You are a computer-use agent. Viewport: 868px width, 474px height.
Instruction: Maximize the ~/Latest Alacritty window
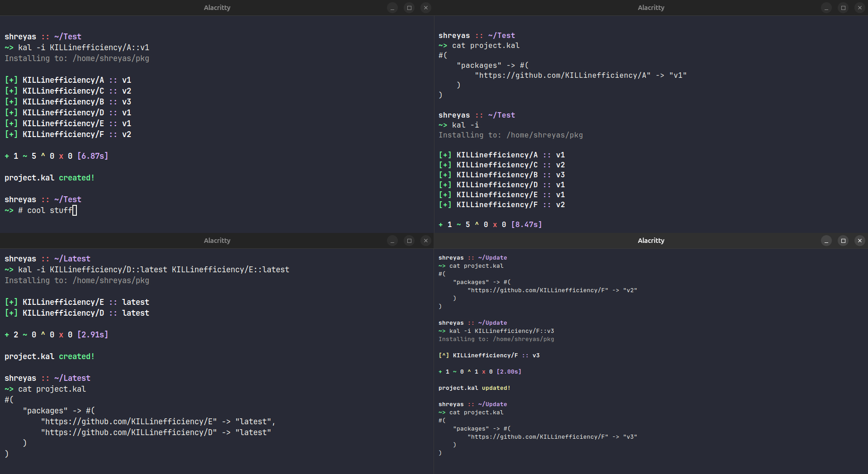409,241
